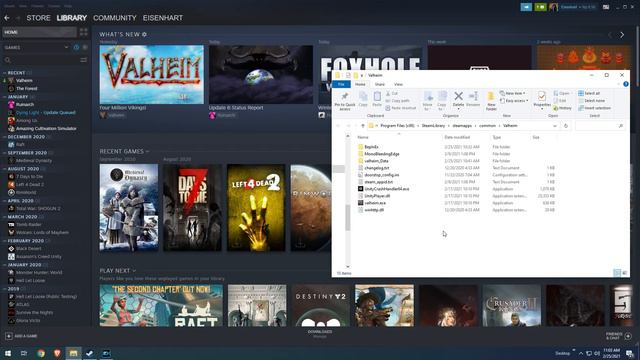The width and height of the screenshot is (640, 360).
Task: Open Explorer help question mark icon
Action: coord(625,84)
